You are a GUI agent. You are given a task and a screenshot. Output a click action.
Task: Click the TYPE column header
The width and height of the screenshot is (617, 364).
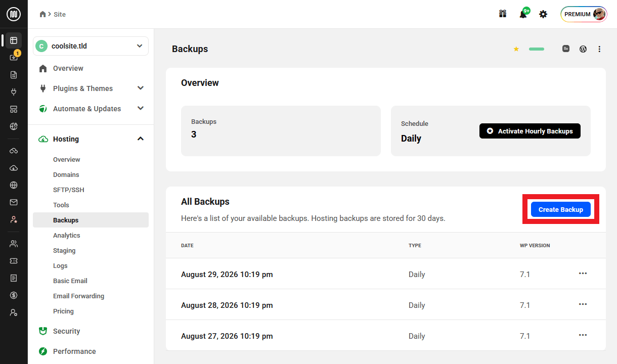[415, 245]
